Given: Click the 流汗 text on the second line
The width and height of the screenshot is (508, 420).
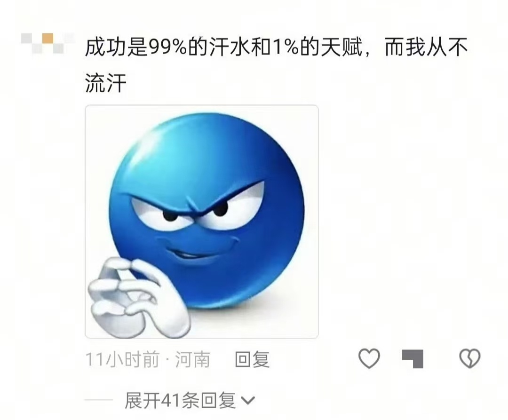Looking at the screenshot, I should coord(106,83).
